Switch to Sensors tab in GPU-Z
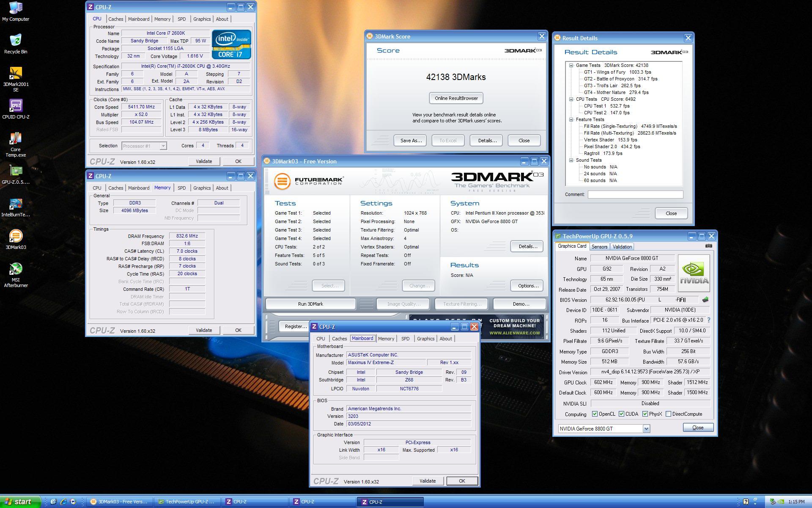The width and height of the screenshot is (812, 508). click(599, 247)
